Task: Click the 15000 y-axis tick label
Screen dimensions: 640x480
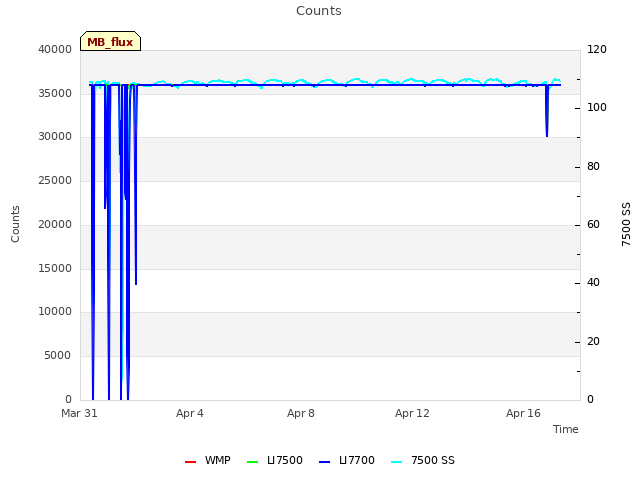Action: (x=55, y=269)
